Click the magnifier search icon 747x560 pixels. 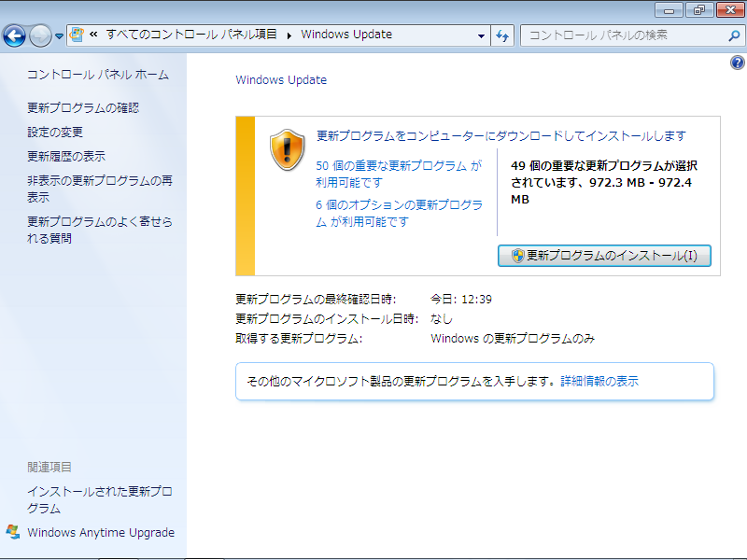735,35
